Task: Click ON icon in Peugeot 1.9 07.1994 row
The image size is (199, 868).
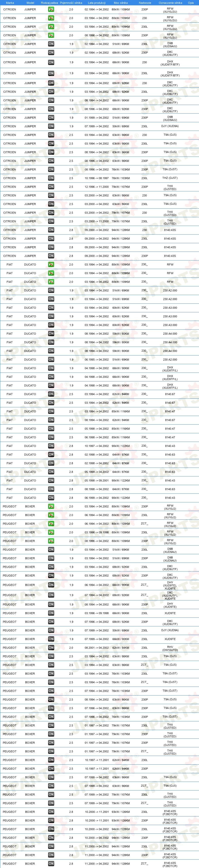Action: 51,595
